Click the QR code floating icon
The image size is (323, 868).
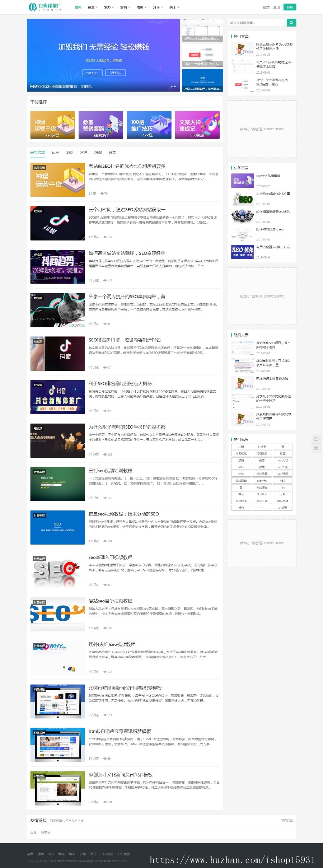point(316,448)
